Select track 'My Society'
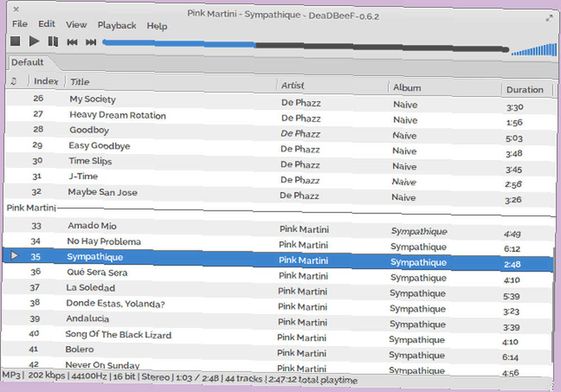 [93, 99]
